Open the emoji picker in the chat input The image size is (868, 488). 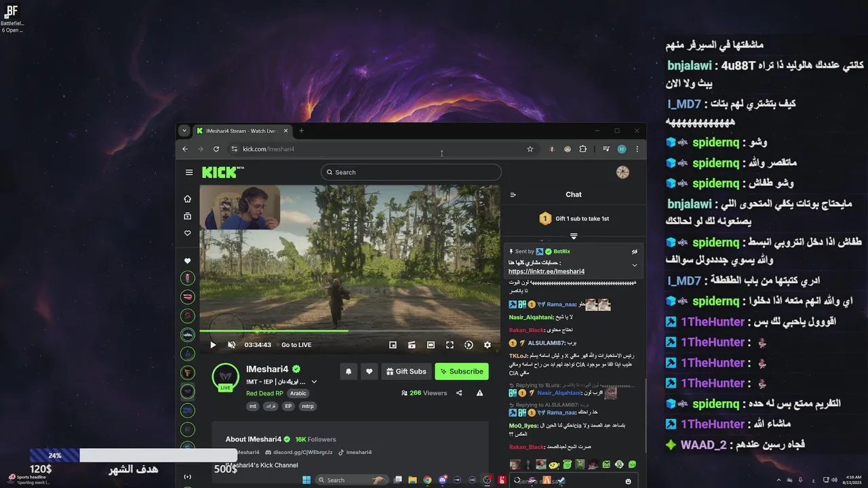tap(628, 481)
